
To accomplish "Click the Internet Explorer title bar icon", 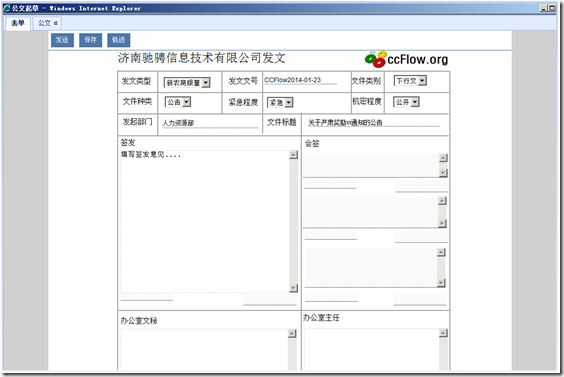I will point(7,8).
